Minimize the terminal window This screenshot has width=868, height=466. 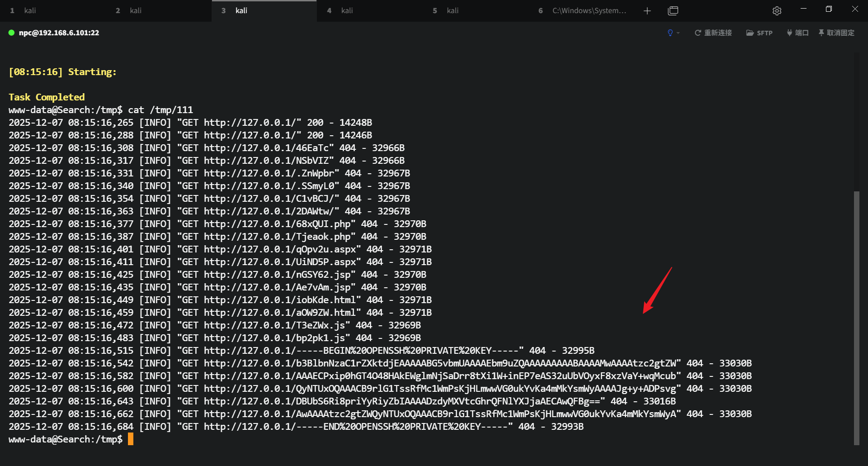(803, 9)
